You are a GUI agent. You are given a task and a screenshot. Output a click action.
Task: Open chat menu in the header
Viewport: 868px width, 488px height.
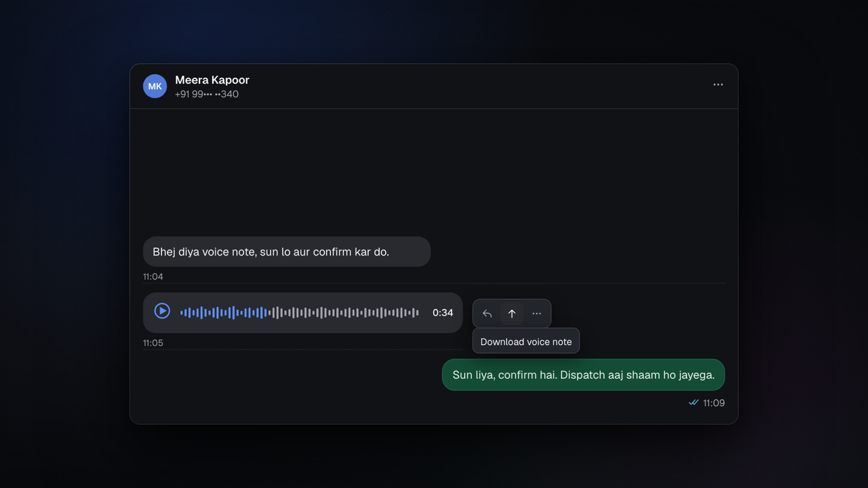pyautogui.click(x=718, y=84)
